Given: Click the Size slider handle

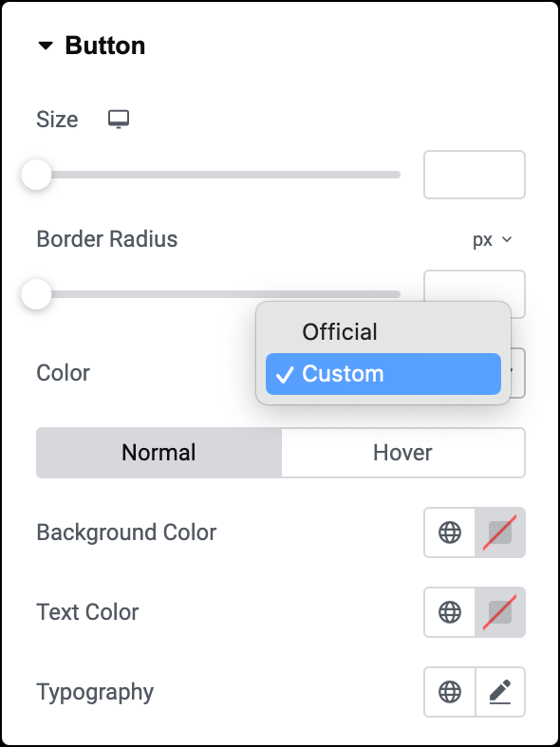Looking at the screenshot, I should [x=36, y=175].
